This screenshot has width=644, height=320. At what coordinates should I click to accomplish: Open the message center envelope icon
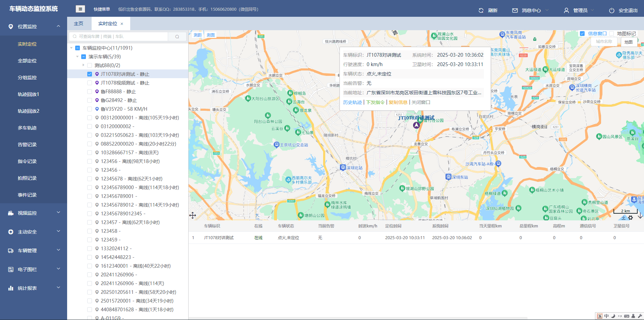pos(515,10)
